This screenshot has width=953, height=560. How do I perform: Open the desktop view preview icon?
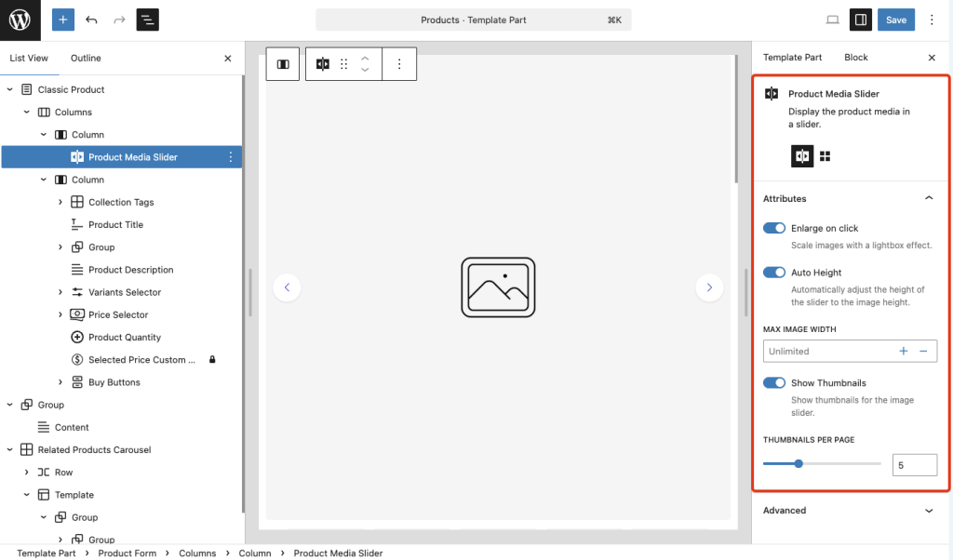[x=832, y=20]
